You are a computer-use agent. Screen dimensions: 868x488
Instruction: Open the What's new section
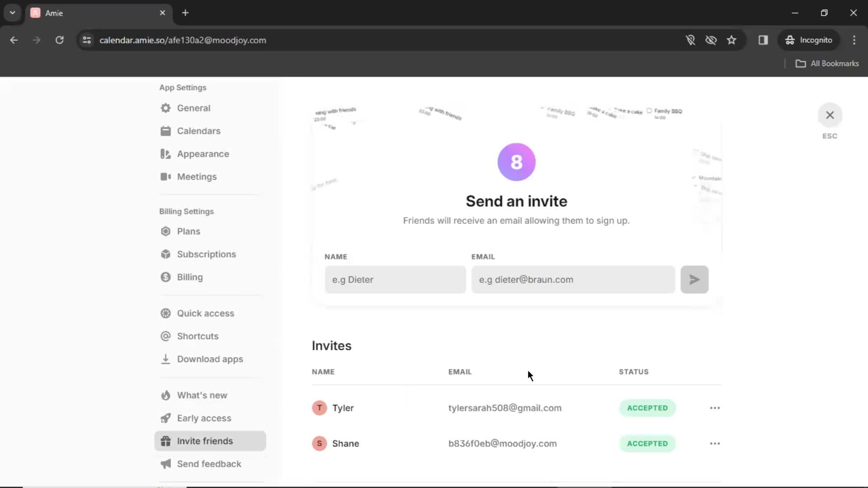202,395
